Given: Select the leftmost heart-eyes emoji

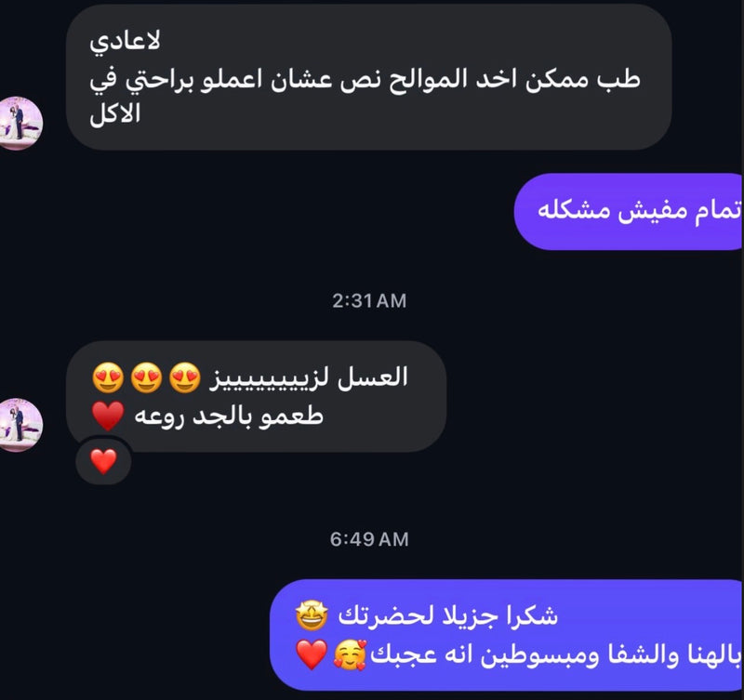Looking at the screenshot, I should tap(108, 378).
